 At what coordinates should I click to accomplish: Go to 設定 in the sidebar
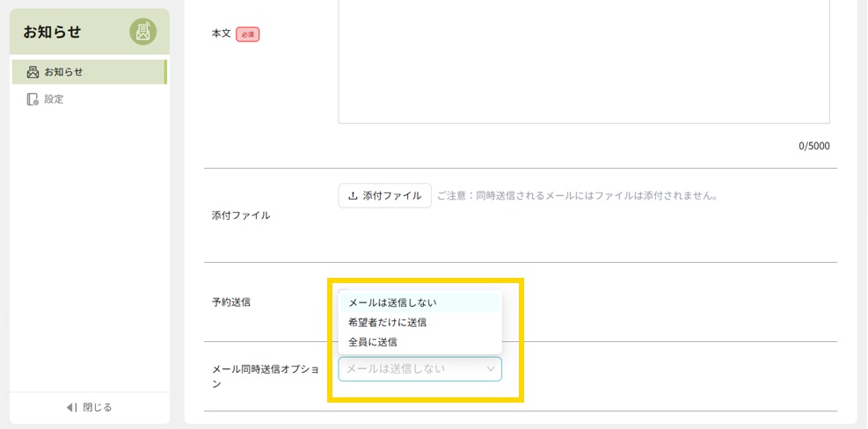[55, 99]
